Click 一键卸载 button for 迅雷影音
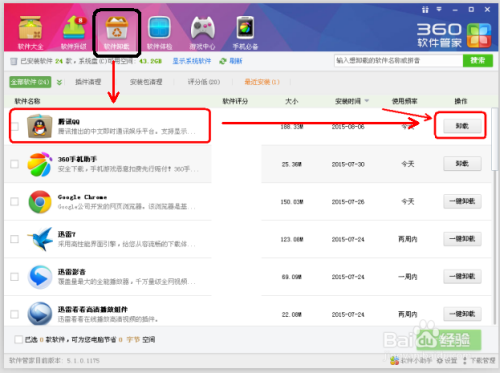500x373 pixels. pos(462,276)
